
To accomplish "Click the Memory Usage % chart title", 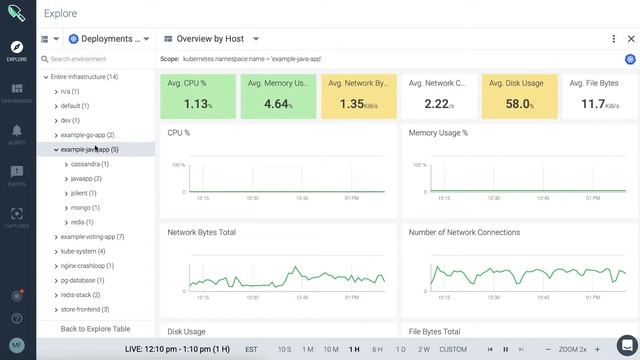I will [x=438, y=133].
